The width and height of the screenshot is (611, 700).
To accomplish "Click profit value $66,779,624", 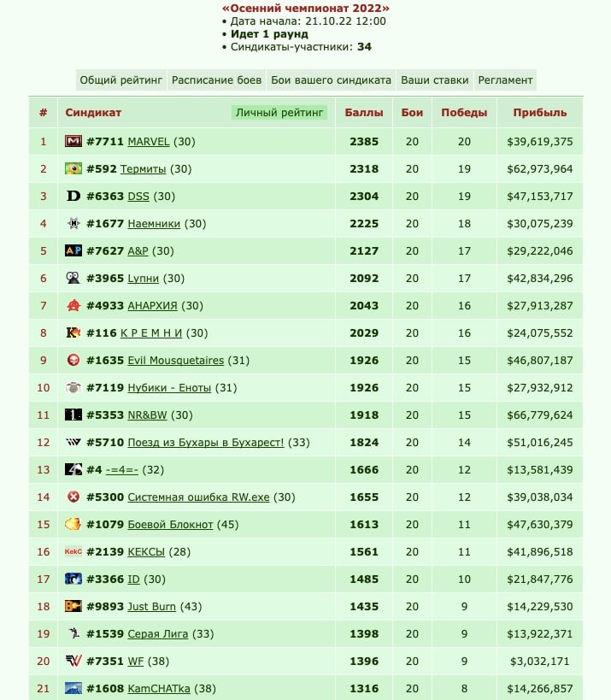I will pyautogui.click(x=540, y=415).
